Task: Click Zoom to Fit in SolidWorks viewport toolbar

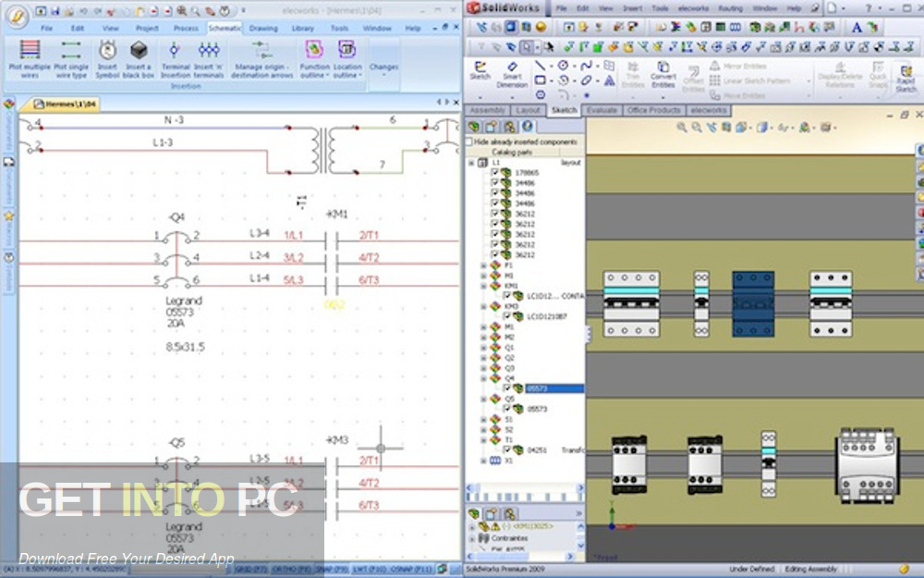Action: tap(681, 128)
